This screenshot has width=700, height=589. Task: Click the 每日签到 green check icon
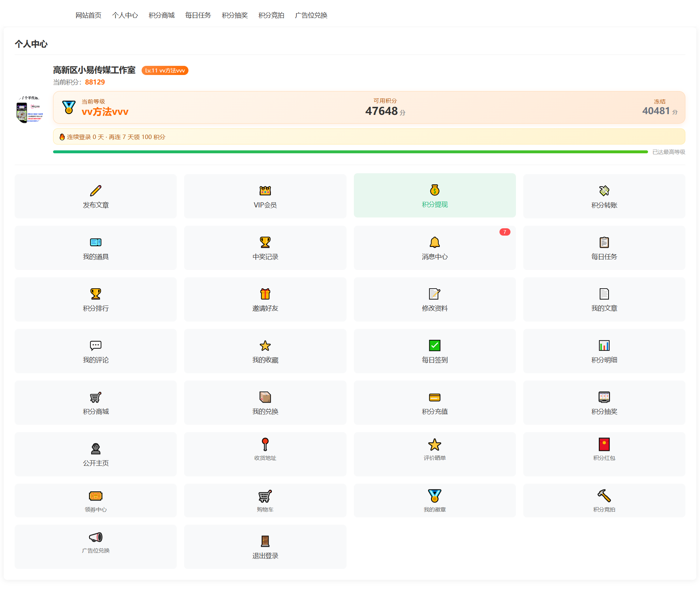[x=435, y=345]
